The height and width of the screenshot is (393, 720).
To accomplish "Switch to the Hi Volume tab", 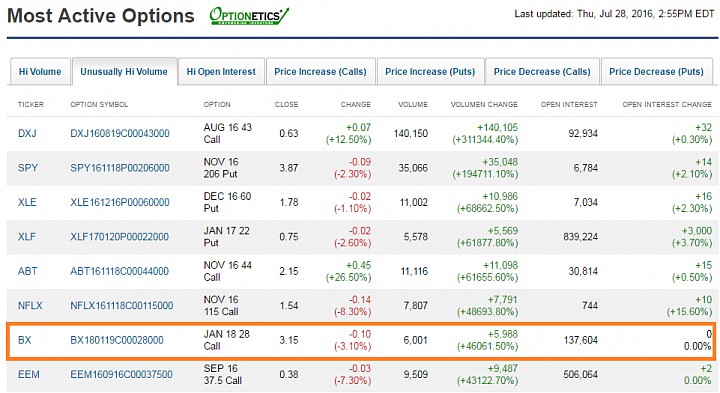I will (40, 72).
